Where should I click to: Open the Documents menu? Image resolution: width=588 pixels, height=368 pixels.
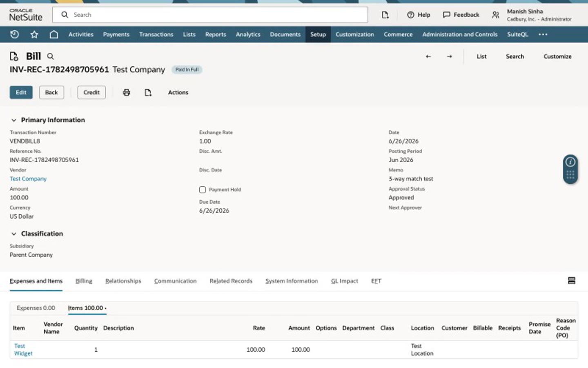coord(285,34)
